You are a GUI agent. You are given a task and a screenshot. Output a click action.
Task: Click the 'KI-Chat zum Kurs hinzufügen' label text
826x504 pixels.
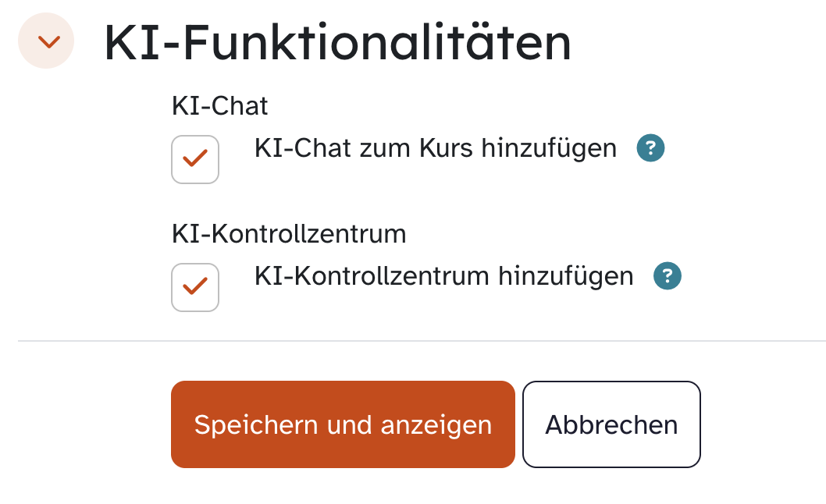435,147
